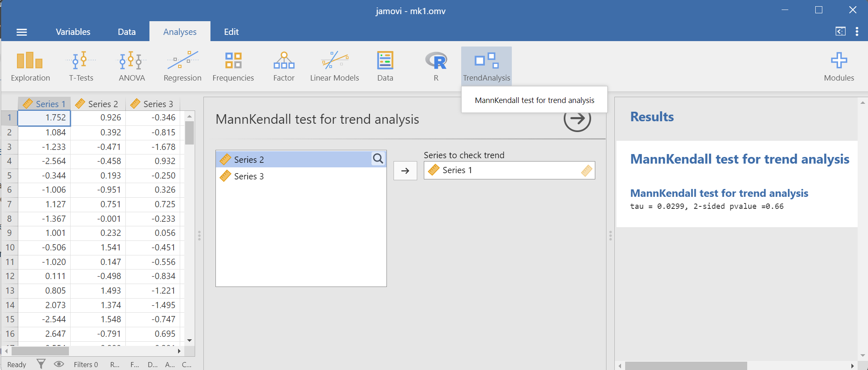Switch to the Edit tab
Viewport: 868px width, 370px height.
pos(231,32)
